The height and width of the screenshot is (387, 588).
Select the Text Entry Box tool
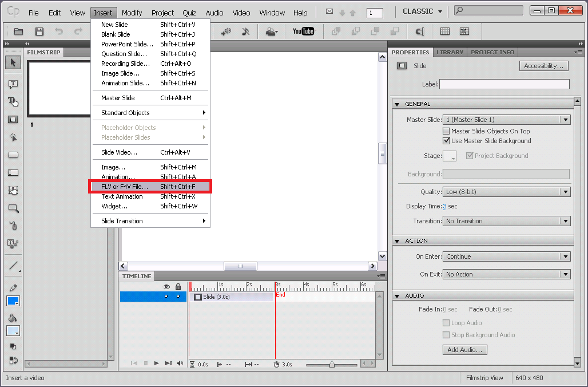click(13, 173)
